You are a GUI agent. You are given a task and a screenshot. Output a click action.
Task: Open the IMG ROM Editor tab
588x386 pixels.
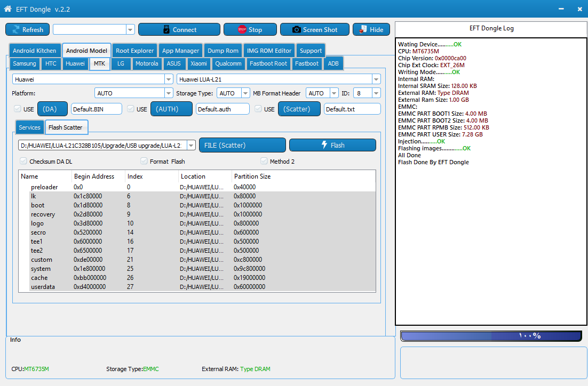269,51
